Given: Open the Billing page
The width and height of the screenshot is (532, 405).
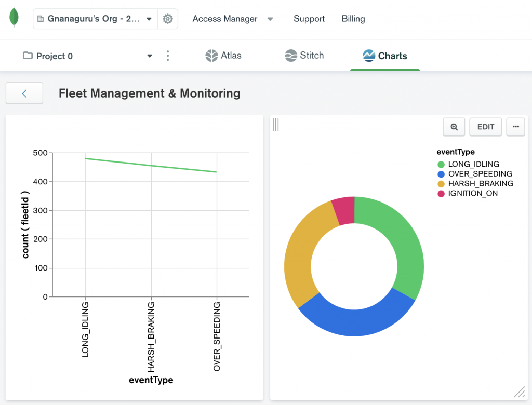Looking at the screenshot, I should (x=353, y=19).
